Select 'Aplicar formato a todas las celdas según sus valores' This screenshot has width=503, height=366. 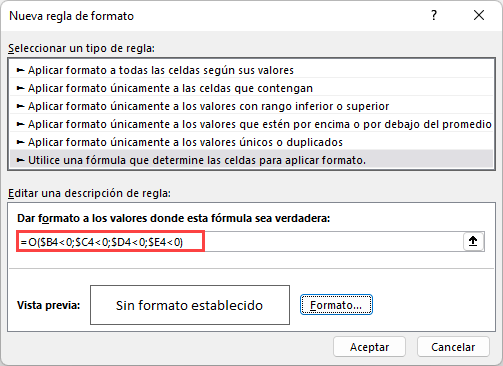point(252,70)
